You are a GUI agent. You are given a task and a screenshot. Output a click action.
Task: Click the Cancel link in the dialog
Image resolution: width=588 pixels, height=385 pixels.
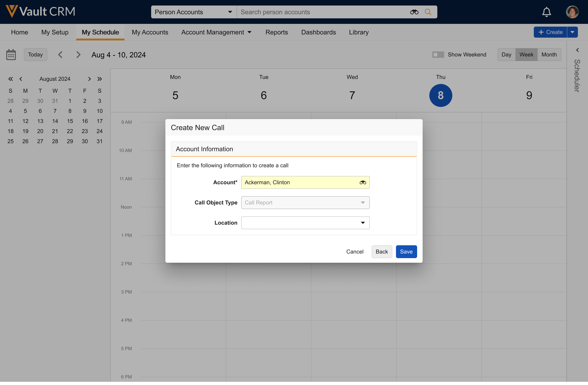point(355,251)
